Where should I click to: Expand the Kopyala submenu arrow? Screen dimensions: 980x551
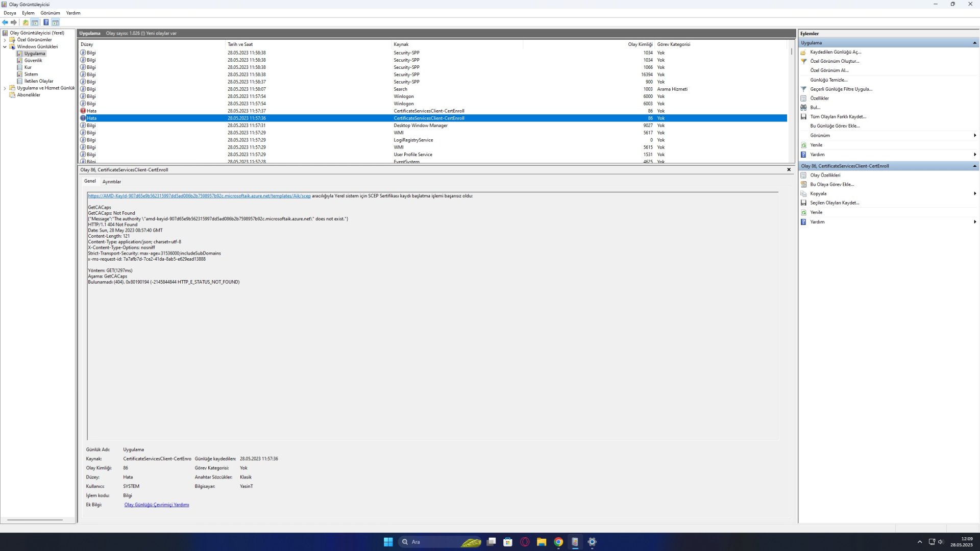click(974, 194)
